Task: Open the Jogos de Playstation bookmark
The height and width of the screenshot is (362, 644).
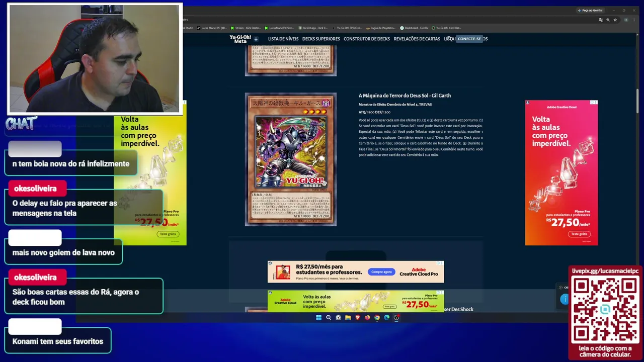Action: (381, 28)
